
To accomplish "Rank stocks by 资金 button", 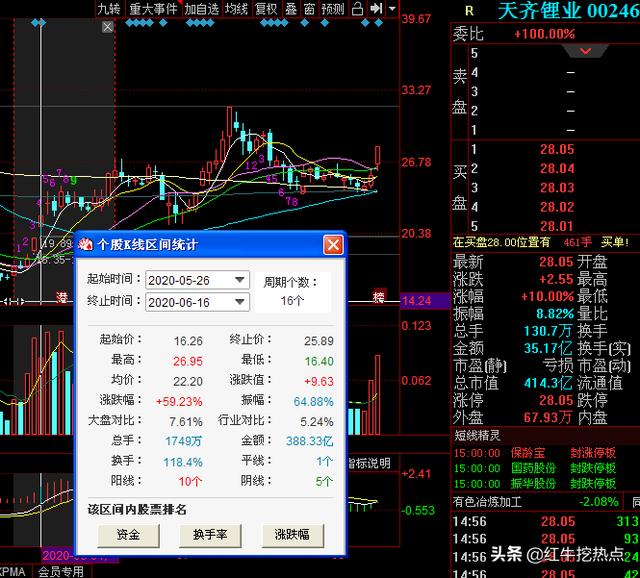I will tap(128, 535).
